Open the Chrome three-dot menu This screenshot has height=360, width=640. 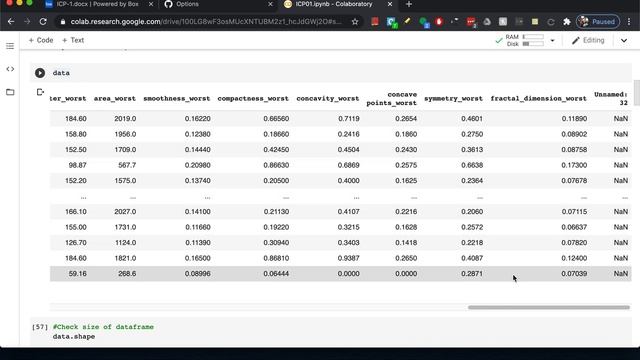[x=629, y=22]
